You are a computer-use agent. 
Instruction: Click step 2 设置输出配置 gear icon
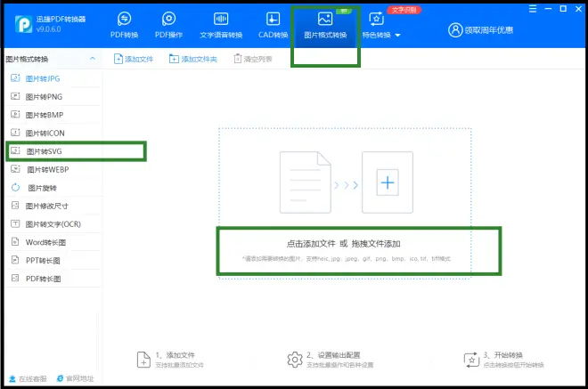[x=295, y=360]
